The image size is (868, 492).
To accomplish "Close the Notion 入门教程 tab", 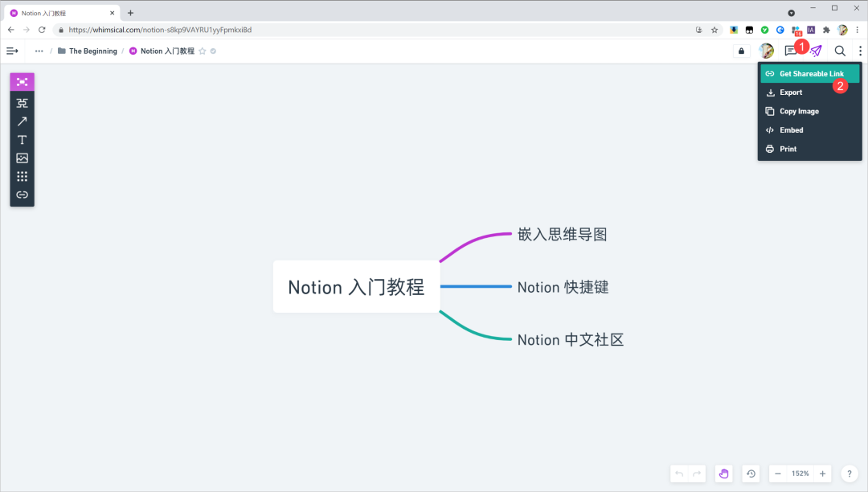I will tap(112, 13).
